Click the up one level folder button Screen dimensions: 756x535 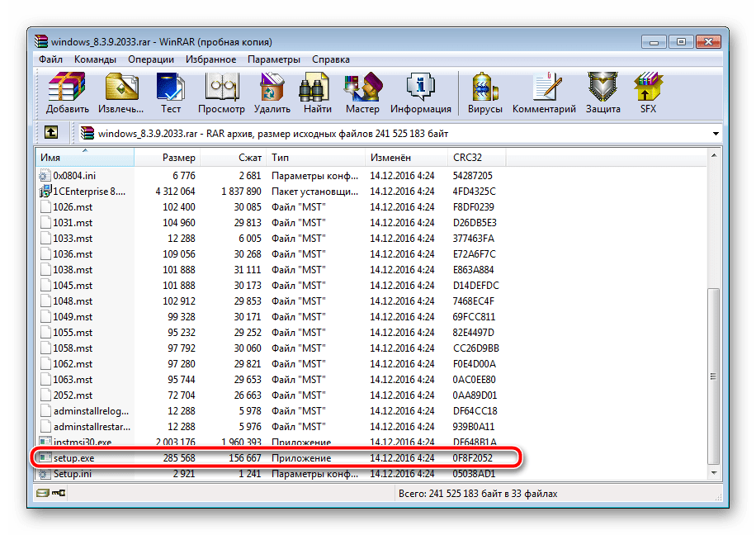(50, 132)
